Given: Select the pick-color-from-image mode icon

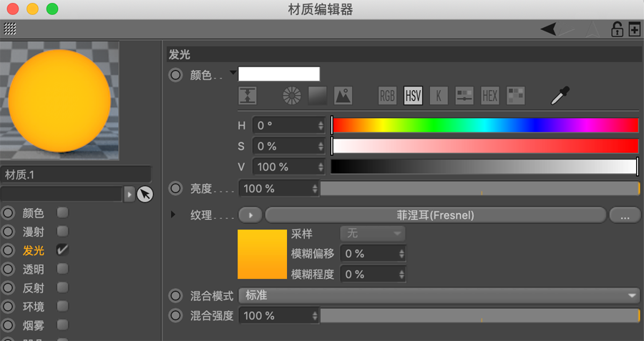Looking at the screenshot, I should pyautogui.click(x=343, y=95).
